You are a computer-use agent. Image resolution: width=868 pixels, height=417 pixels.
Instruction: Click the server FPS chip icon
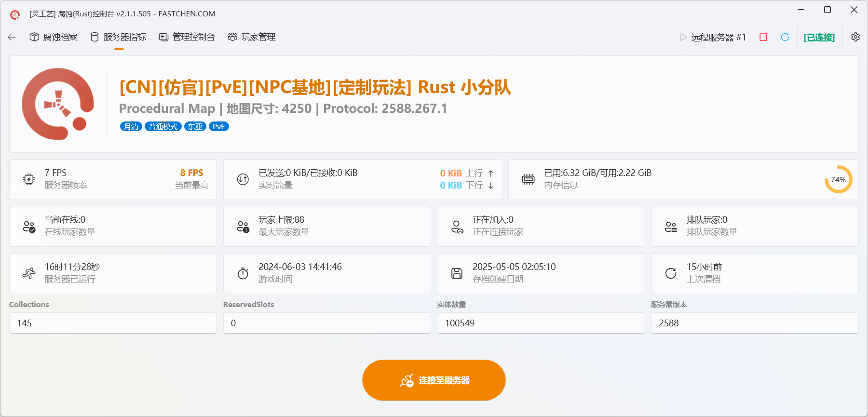(x=29, y=179)
